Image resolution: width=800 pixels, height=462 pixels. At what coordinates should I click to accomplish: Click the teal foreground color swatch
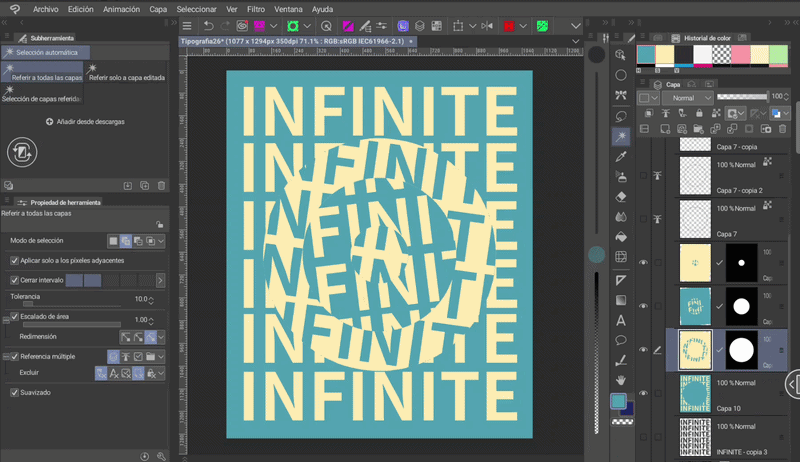click(620, 402)
